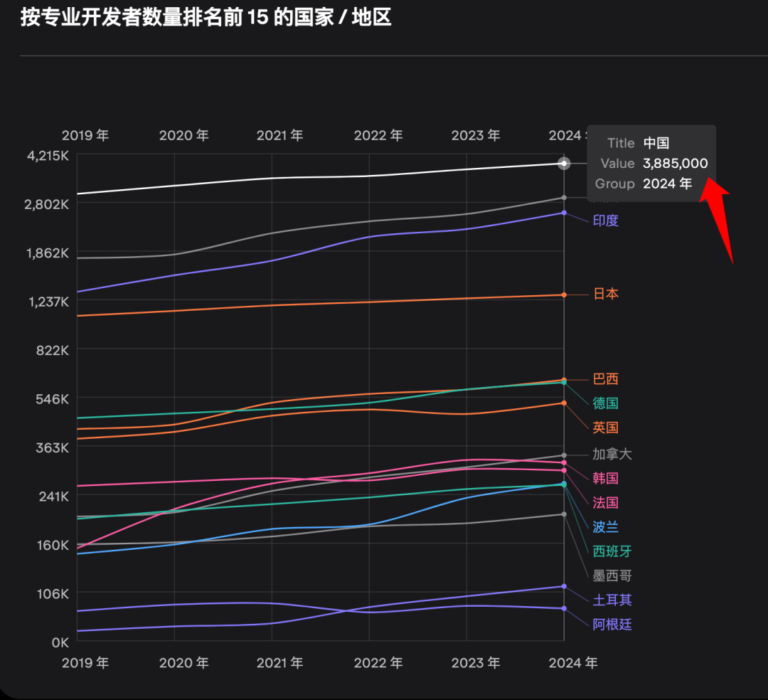This screenshot has width=768, height=700.
Task: Click 2019 年 on the bottom axis
Action: [85, 663]
